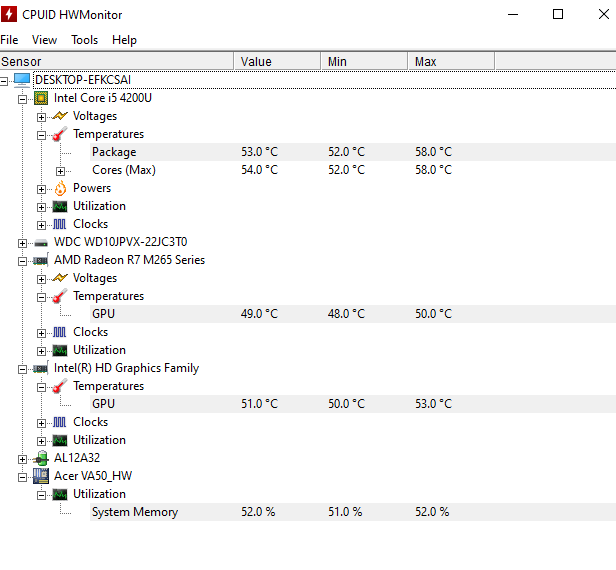Select the System Memory utilization row
The height and width of the screenshot is (570, 616).
tap(135, 512)
